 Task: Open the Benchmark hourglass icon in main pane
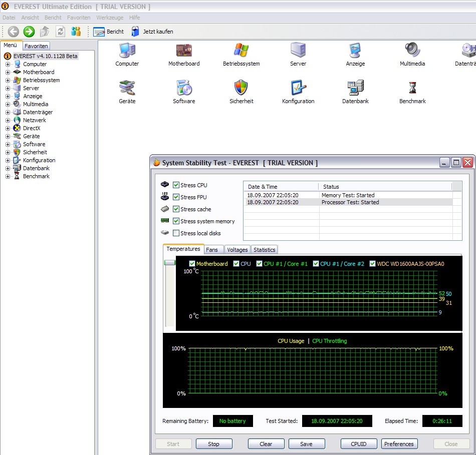click(412, 88)
